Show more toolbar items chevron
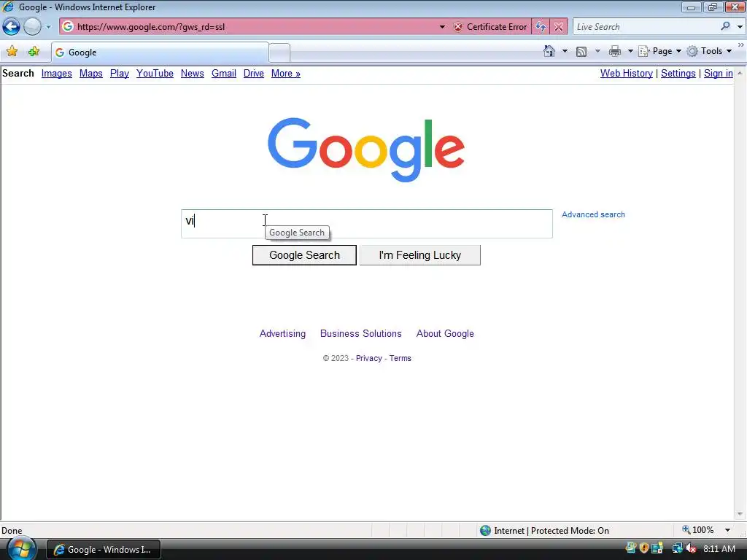The width and height of the screenshot is (747, 560). pos(741,44)
